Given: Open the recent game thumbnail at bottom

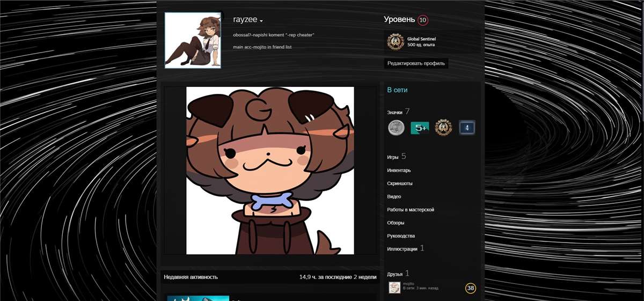Looking at the screenshot, I should pyautogui.click(x=198, y=298).
